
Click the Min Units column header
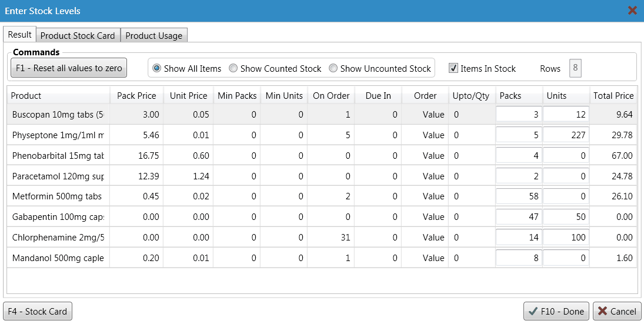pos(284,96)
